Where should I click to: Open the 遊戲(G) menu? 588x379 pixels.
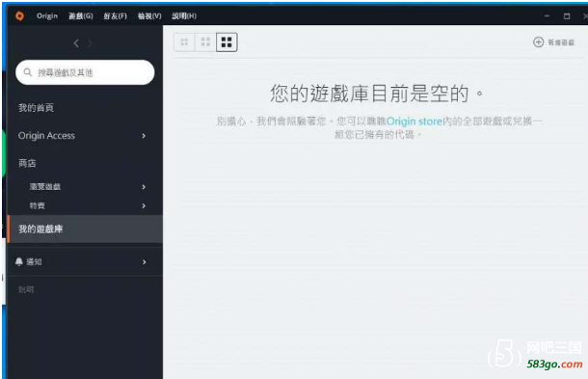tap(81, 16)
